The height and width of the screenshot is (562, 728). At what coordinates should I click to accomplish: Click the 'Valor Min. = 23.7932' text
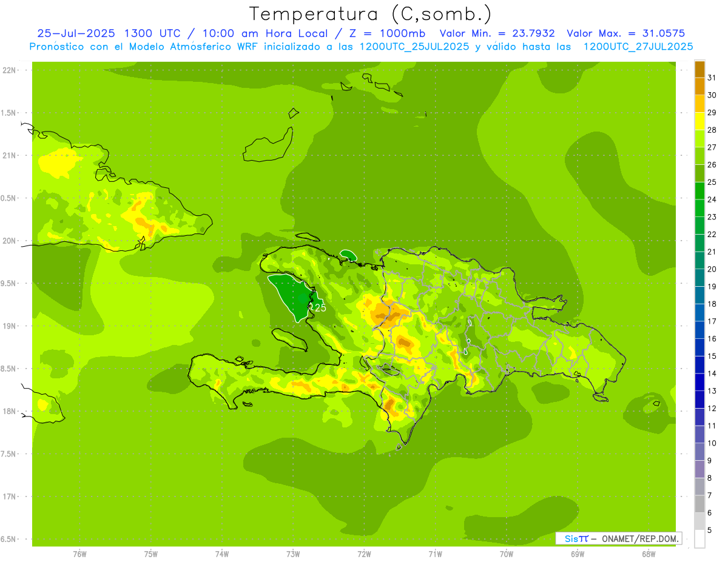(x=497, y=33)
